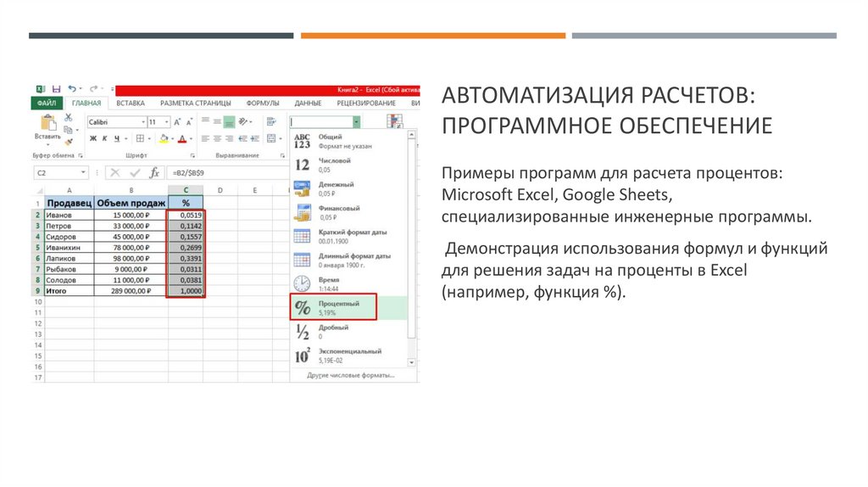The height and width of the screenshot is (487, 868).
Task: Open underline style dropdown arrow
Action: pyautogui.click(x=126, y=138)
